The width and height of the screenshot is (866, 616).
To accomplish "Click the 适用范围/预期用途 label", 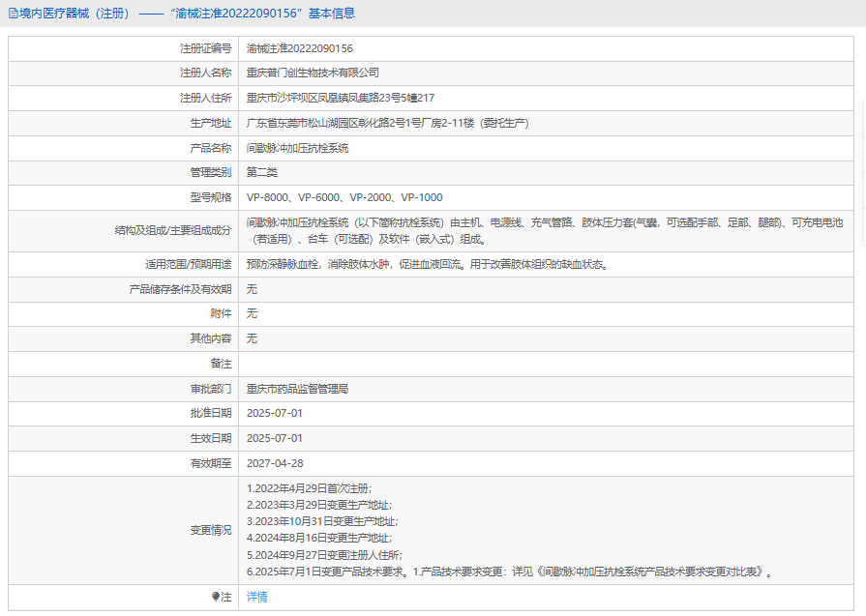I will (189, 264).
